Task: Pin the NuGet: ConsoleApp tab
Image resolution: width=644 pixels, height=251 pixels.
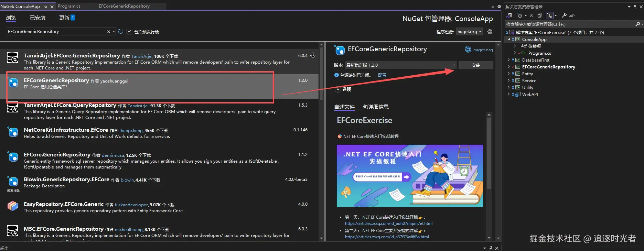Action: point(46,7)
